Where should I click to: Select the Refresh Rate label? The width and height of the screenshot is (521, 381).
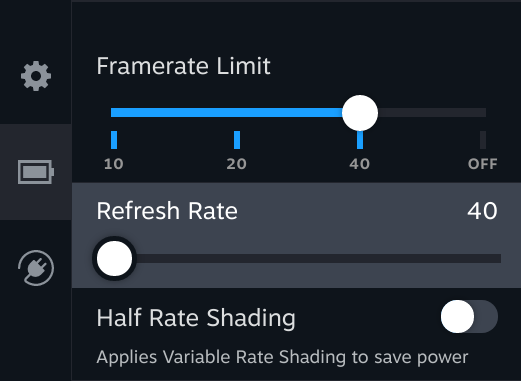167,211
